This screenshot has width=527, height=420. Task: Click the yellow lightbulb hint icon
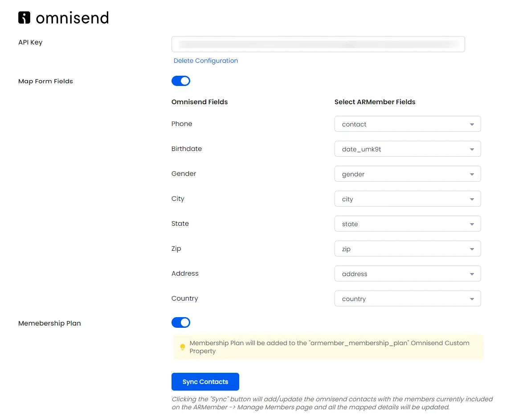click(x=183, y=347)
